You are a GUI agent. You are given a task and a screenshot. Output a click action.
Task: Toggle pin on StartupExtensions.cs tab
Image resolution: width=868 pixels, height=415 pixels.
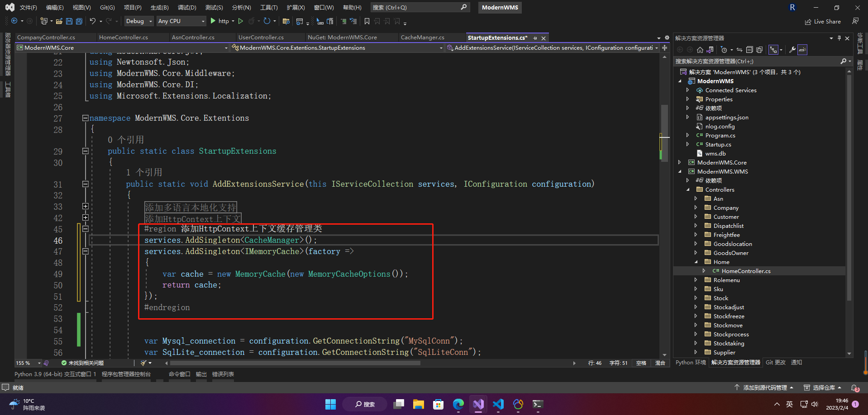tap(535, 38)
